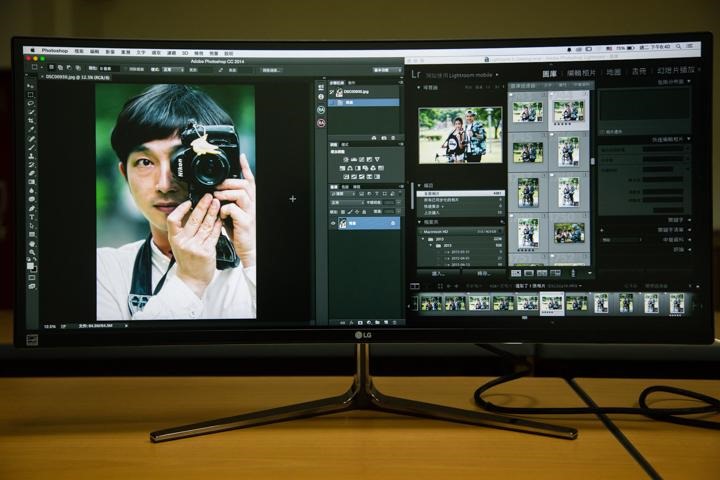Image resolution: width=720 pixels, height=480 pixels.
Task: Switch to Lightroom Library module 圖庫
Action: (x=549, y=74)
